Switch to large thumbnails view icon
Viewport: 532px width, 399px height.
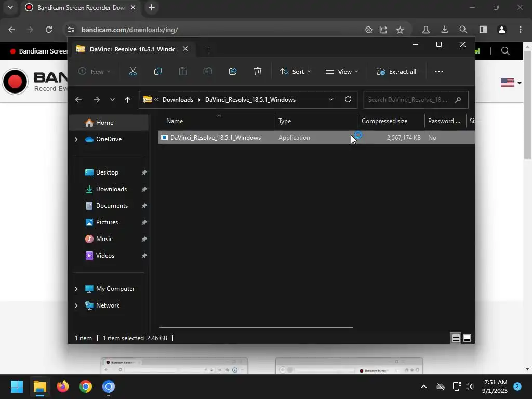[467, 338]
